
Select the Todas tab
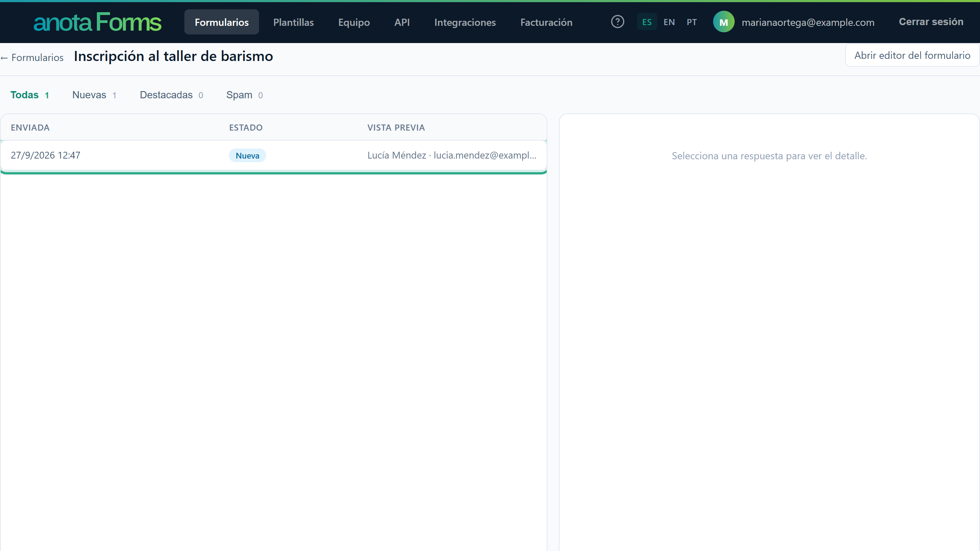tap(30, 95)
